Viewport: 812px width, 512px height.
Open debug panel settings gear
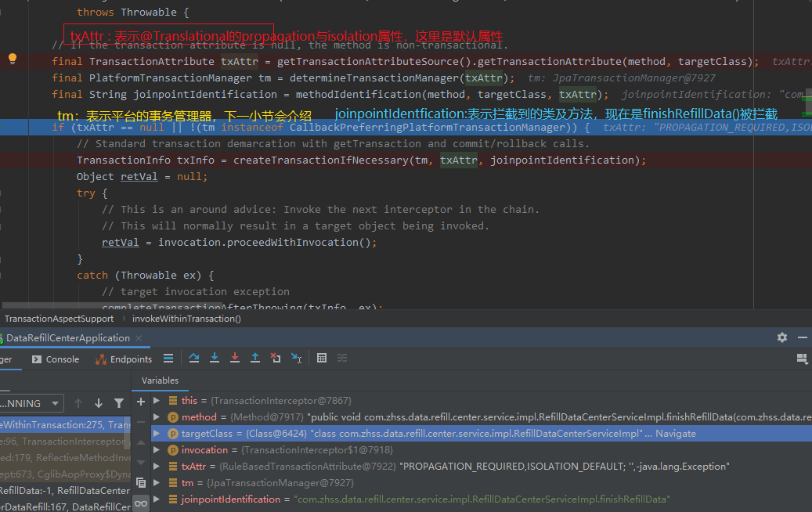coord(781,337)
